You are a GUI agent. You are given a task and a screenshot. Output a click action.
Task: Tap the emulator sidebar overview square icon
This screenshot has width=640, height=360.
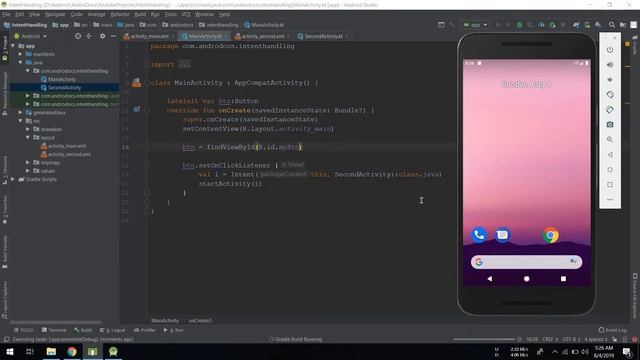[610, 184]
